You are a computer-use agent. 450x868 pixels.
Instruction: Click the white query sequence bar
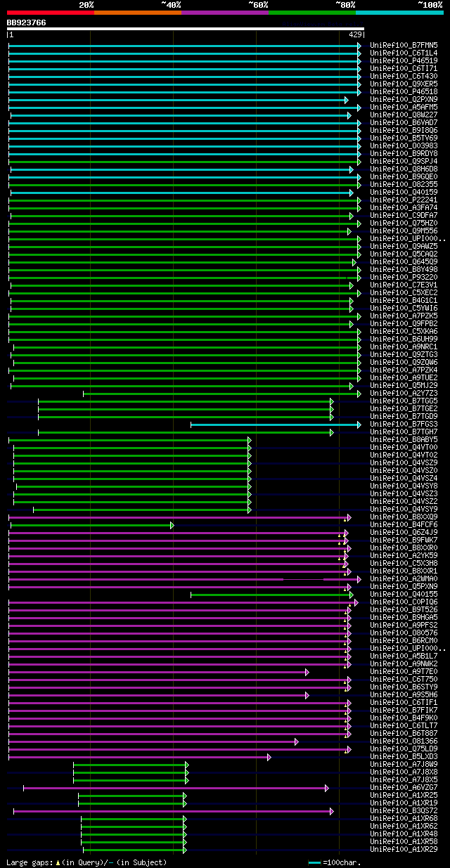click(x=186, y=29)
